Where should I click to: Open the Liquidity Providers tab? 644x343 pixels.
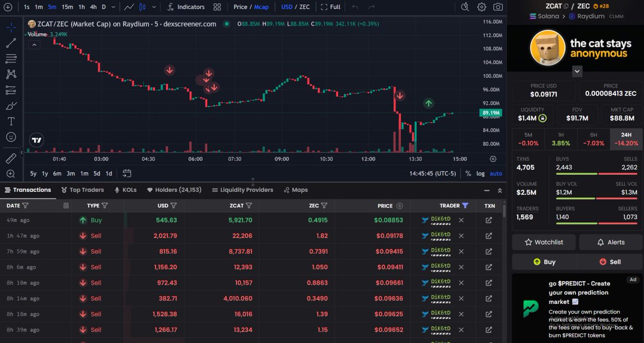243,190
